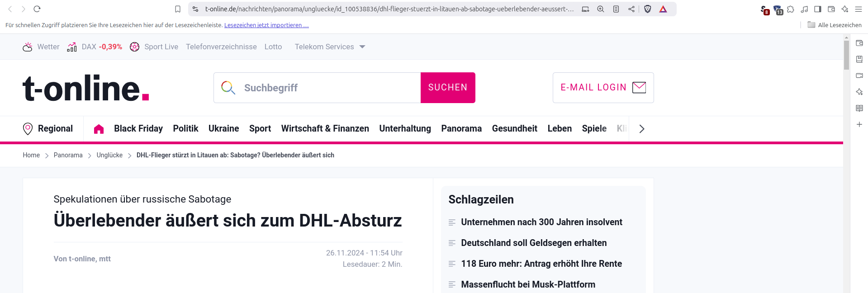This screenshot has width=868, height=293.
Task: Click Unglücke in the breadcrumb
Action: coord(109,155)
